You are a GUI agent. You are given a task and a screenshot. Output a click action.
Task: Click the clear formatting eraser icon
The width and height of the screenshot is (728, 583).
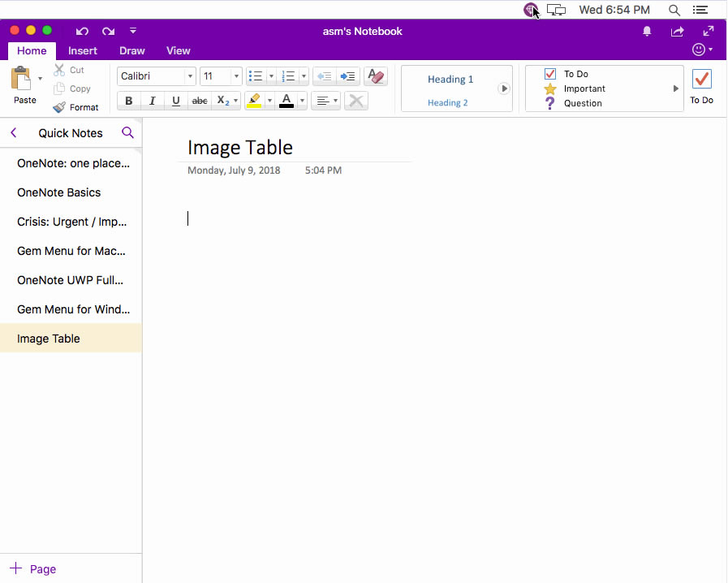(375, 76)
